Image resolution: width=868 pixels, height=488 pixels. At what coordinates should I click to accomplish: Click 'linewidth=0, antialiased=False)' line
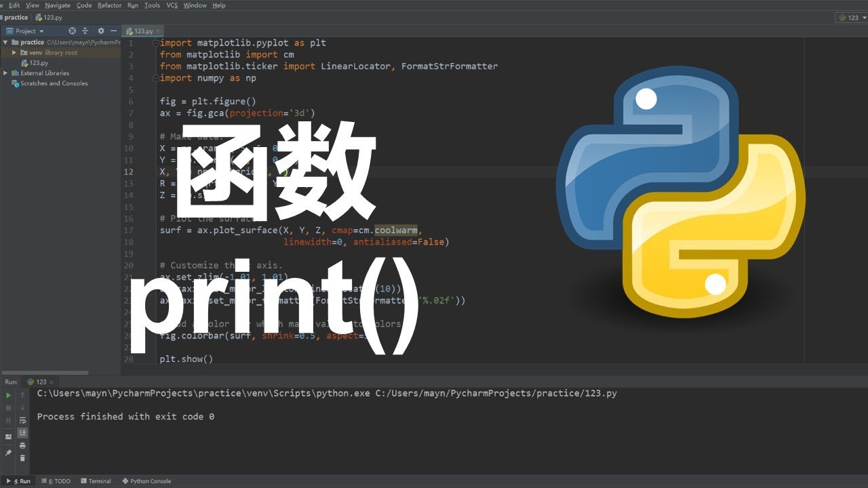point(366,242)
